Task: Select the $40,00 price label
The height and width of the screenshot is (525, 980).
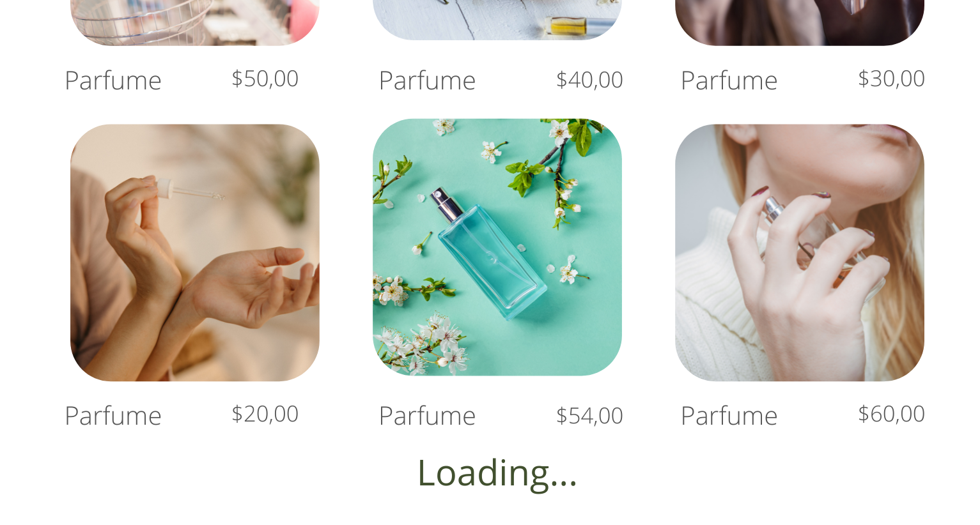Action: click(x=589, y=80)
